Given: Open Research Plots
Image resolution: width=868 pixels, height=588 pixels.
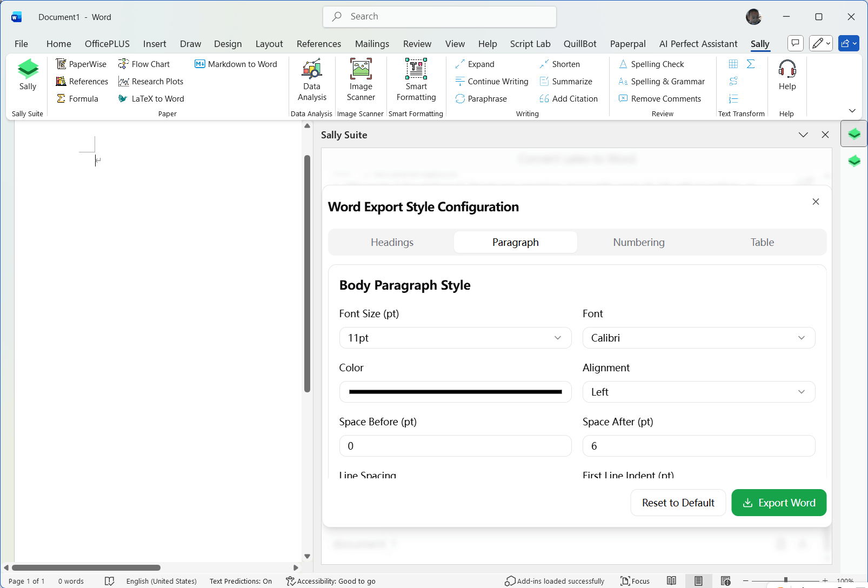Looking at the screenshot, I should tap(151, 81).
